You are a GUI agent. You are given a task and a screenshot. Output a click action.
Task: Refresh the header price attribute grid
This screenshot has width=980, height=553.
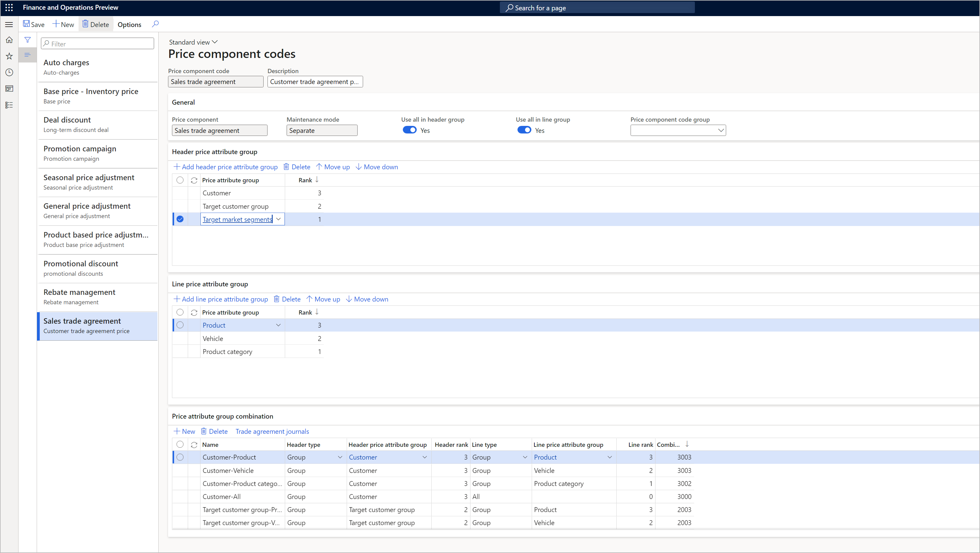click(194, 180)
